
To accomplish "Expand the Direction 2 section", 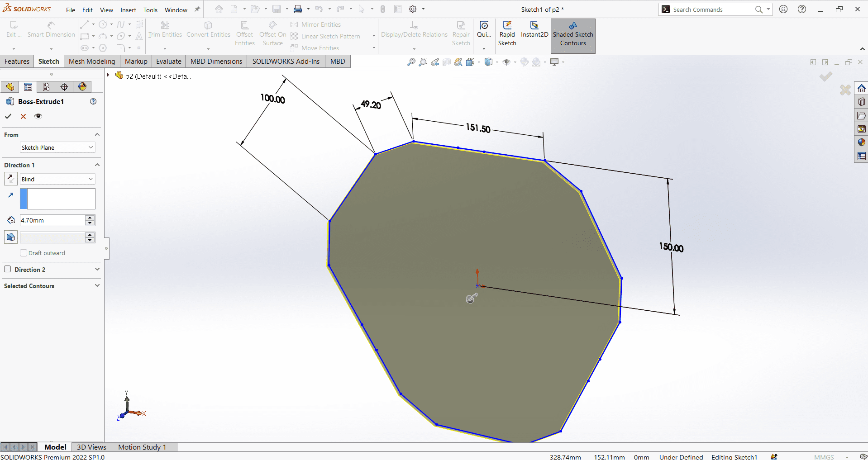I will coord(97,269).
